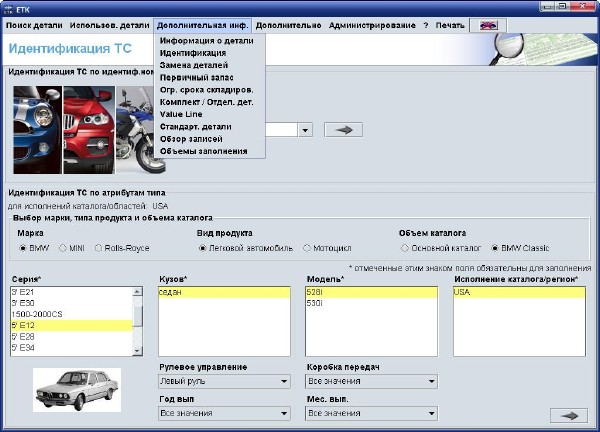
Task: Choose Замена деталей from the menu
Action: click(193, 65)
